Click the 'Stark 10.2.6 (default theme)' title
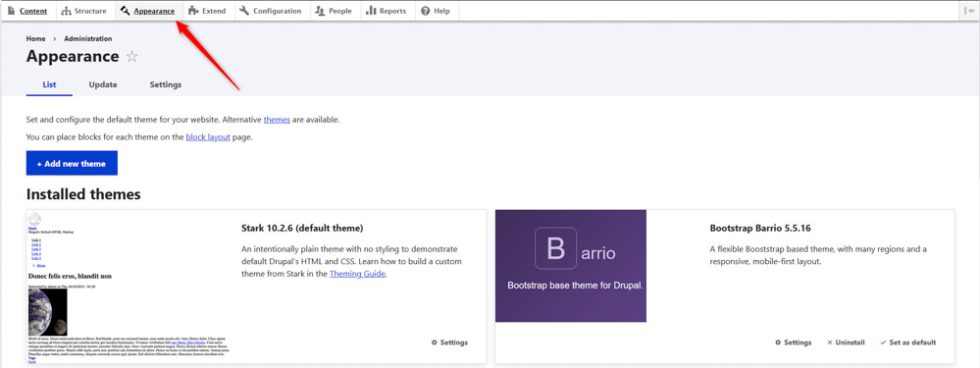Image resolution: width=980 pixels, height=368 pixels. point(302,228)
